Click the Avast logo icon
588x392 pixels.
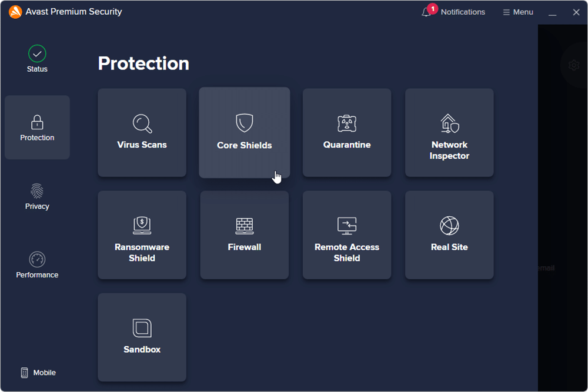click(x=16, y=12)
